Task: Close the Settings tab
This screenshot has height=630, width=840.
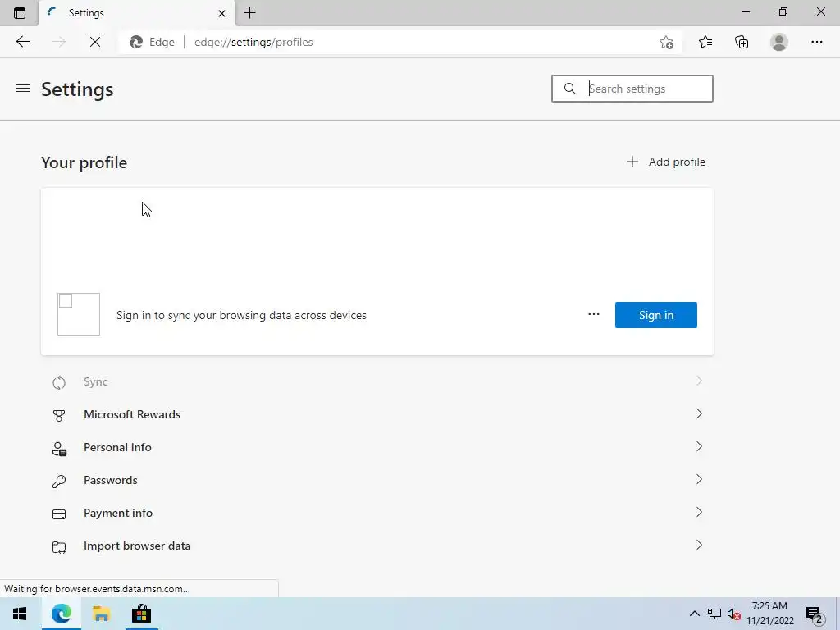Action: pyautogui.click(x=221, y=13)
